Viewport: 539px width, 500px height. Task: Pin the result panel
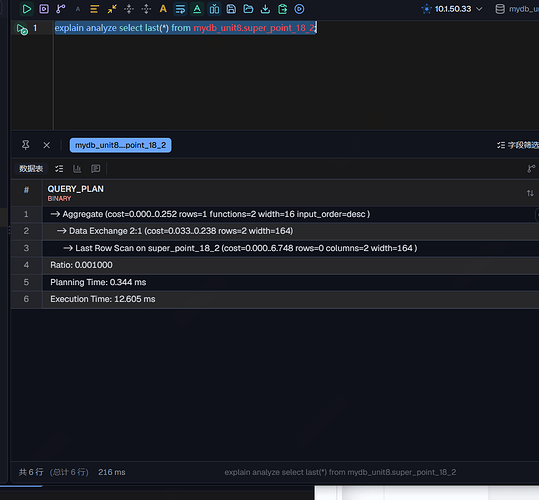tap(25, 145)
